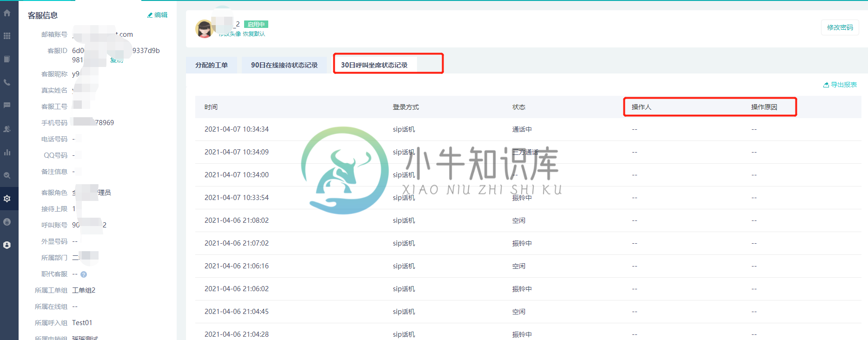The width and height of the screenshot is (868, 340).
Task: Click the 登录方式 column header
Action: click(x=406, y=107)
